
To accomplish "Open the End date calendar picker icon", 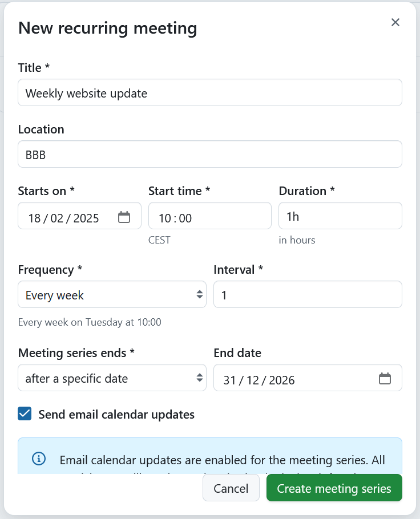I will click(385, 378).
